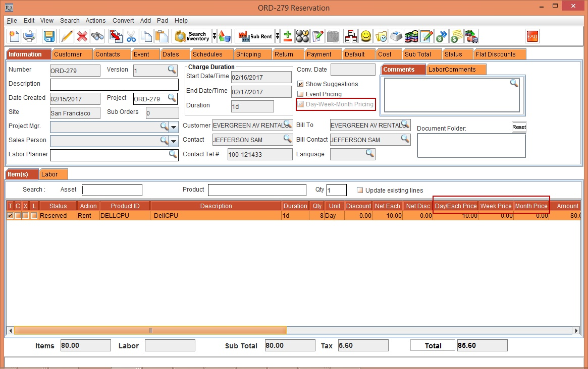The width and height of the screenshot is (588, 369).
Task: Switch to the Shipping tab
Action: coord(248,54)
